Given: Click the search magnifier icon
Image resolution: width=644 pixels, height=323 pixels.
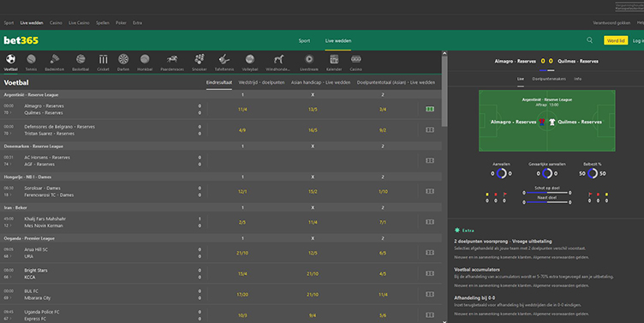Looking at the screenshot, I should (x=589, y=40).
